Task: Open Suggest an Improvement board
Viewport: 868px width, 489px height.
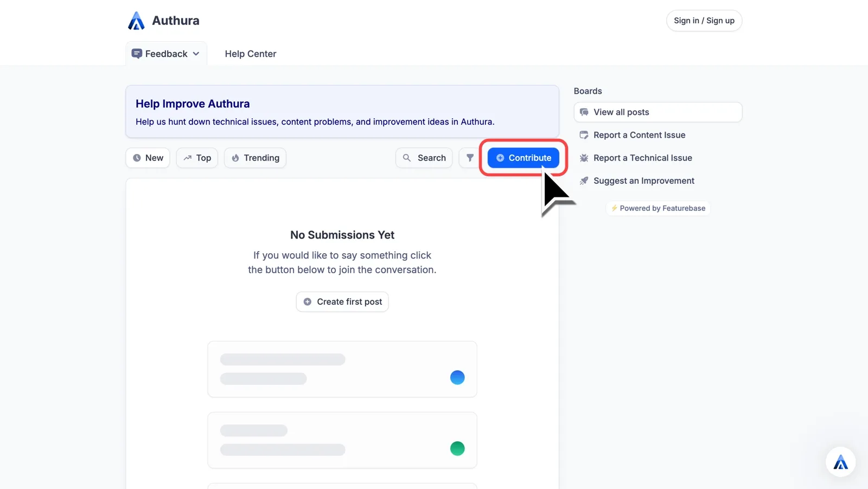Action: pos(658,181)
